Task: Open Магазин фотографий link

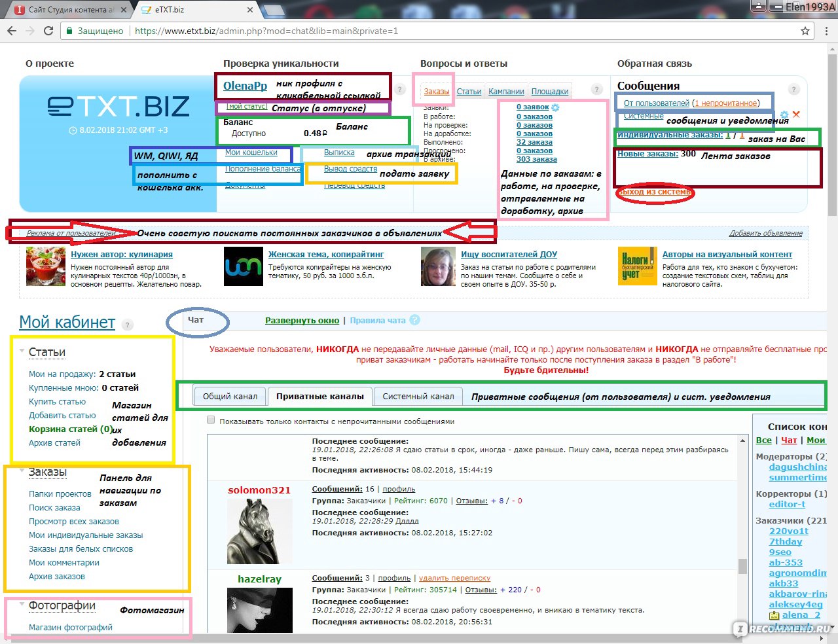Action: pos(71,627)
